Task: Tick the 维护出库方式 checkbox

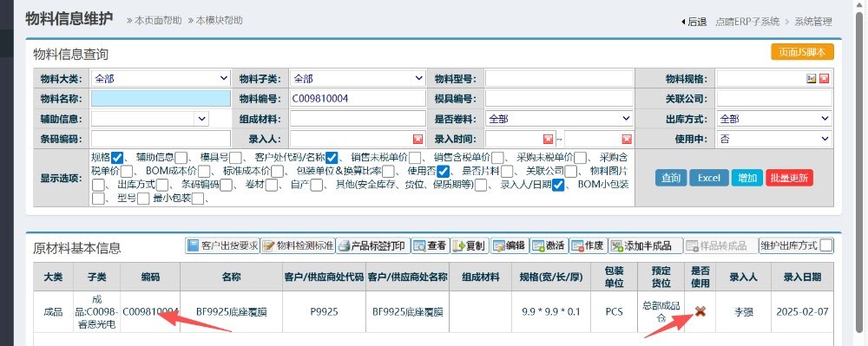Action: coord(826,245)
